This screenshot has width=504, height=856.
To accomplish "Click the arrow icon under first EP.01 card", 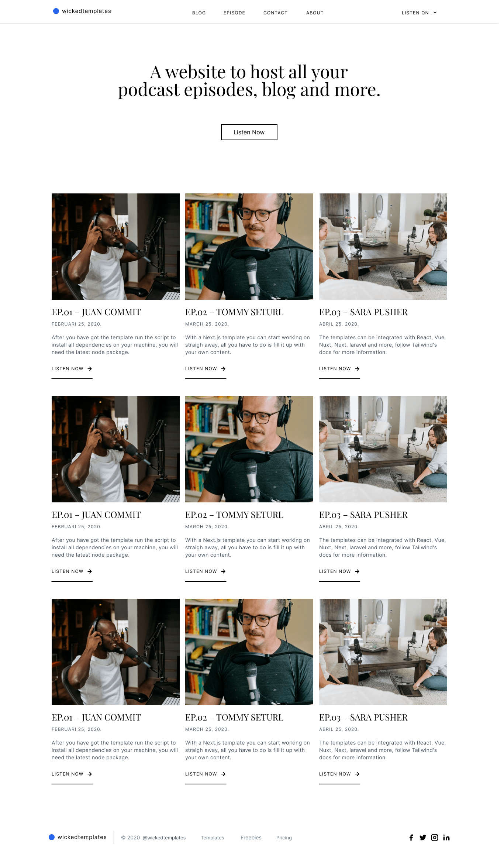I will (x=90, y=369).
